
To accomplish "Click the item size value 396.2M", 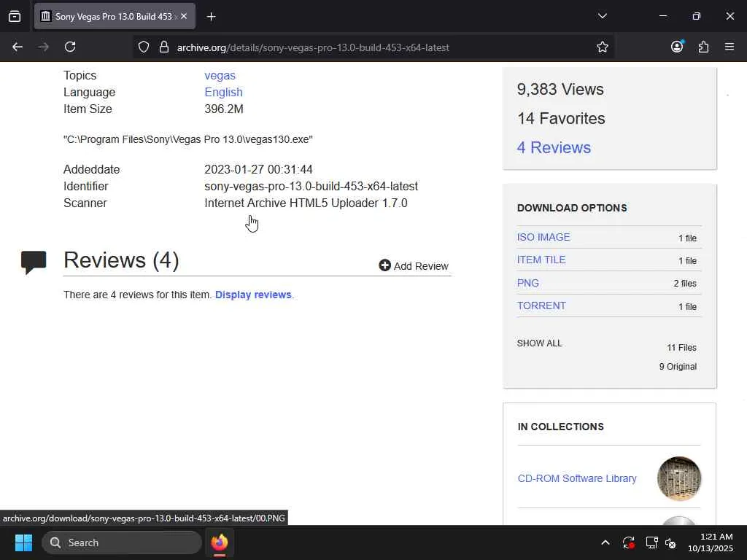I will click(224, 109).
